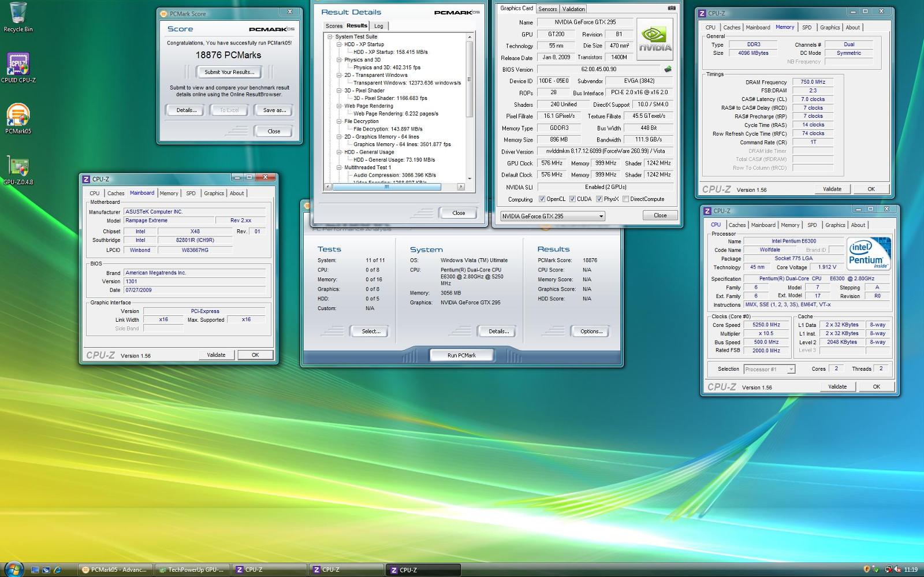924x577 pixels.
Task: Open SPD tab in CPU-Z Mainboard window
Action: (x=191, y=193)
